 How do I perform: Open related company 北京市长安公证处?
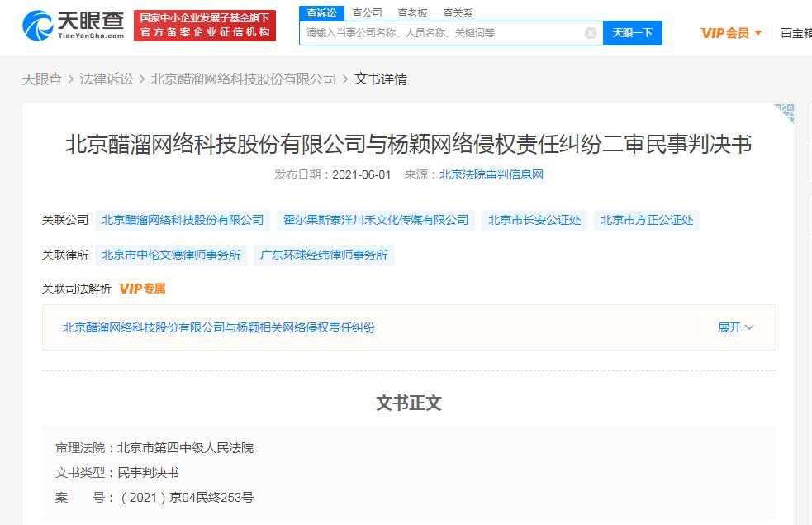(x=534, y=220)
